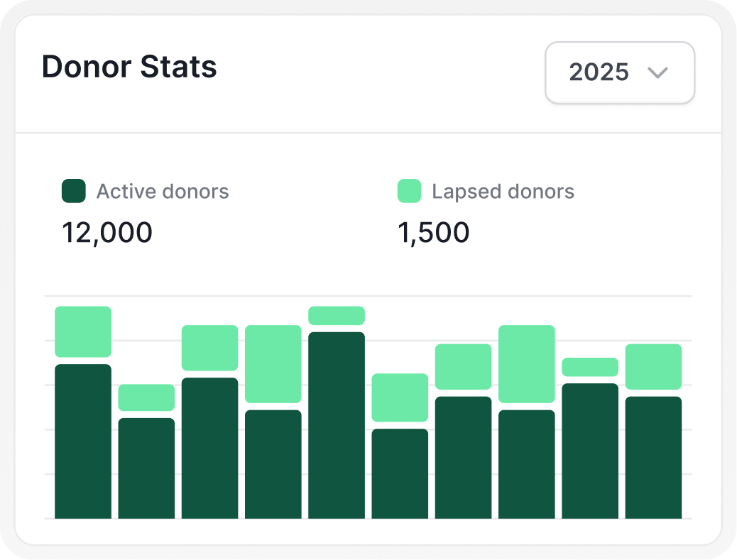Viewport: 737px width, 560px height.
Task: Click the last bar's dark green segment
Action: pyautogui.click(x=654, y=458)
